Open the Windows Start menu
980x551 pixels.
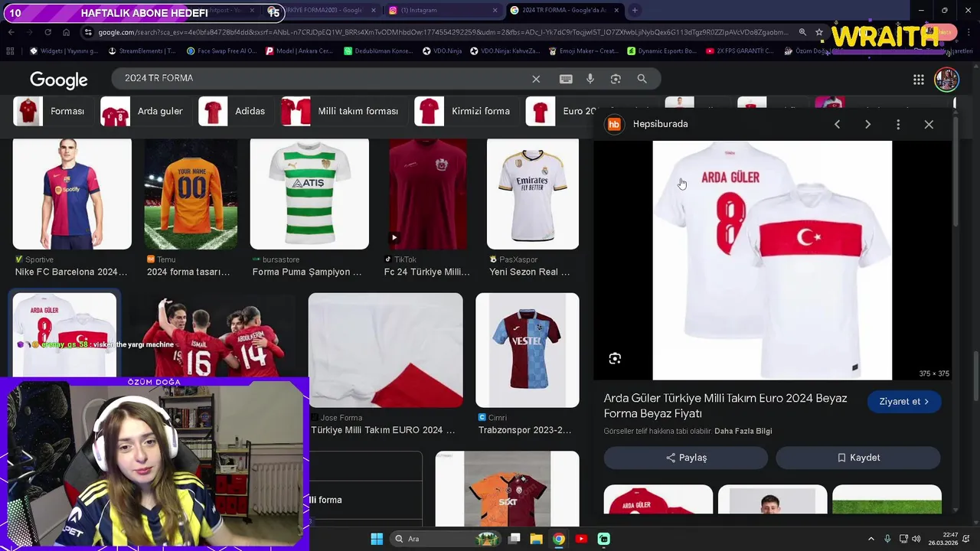click(x=377, y=539)
